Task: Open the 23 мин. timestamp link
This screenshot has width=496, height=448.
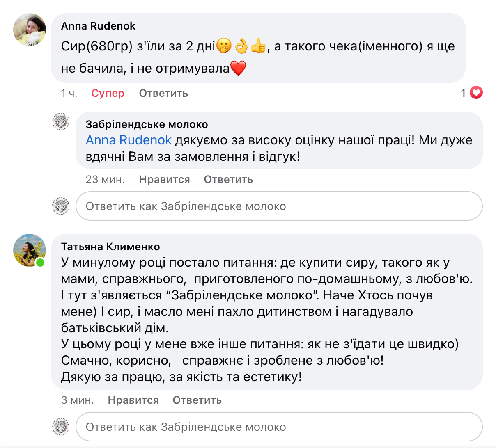Action: point(105,179)
